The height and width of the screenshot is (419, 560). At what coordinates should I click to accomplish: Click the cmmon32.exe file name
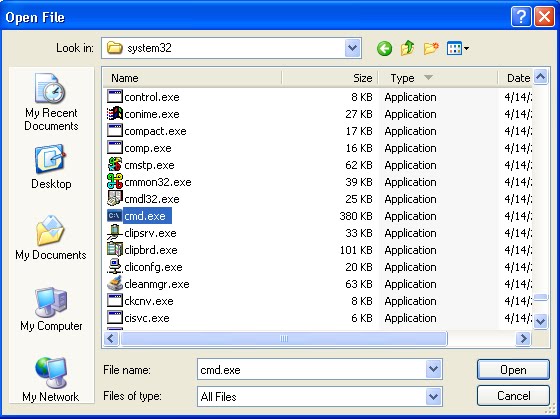point(158,182)
